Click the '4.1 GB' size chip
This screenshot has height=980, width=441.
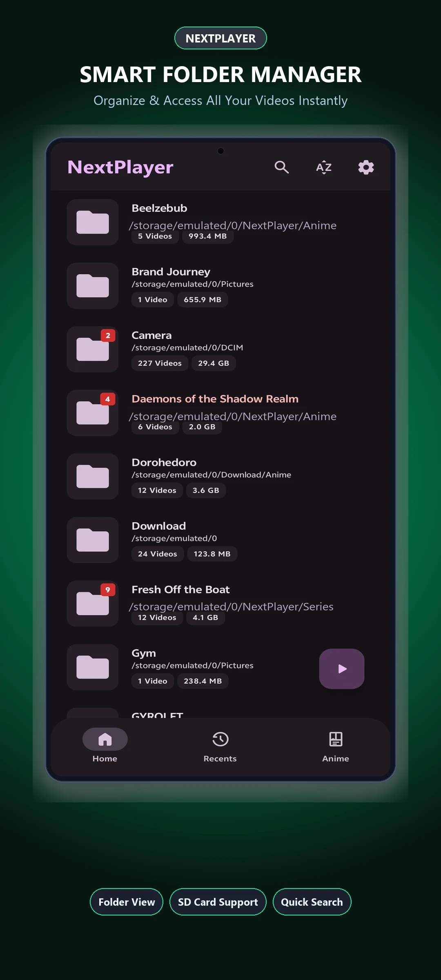205,618
